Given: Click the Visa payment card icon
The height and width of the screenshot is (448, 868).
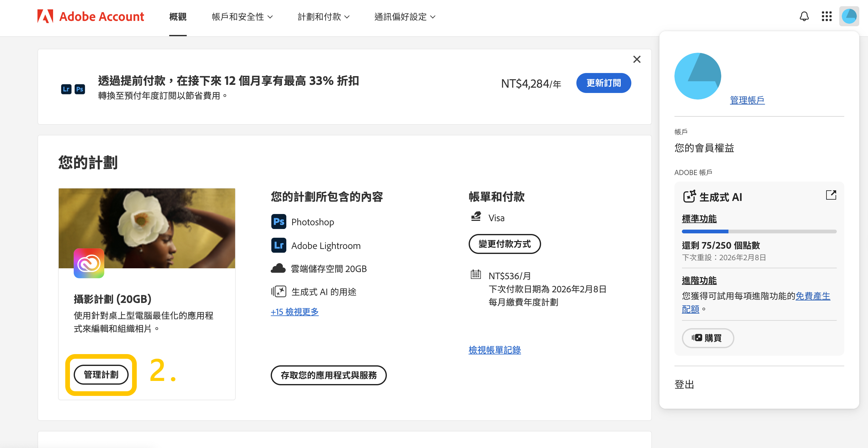Looking at the screenshot, I should click(476, 217).
